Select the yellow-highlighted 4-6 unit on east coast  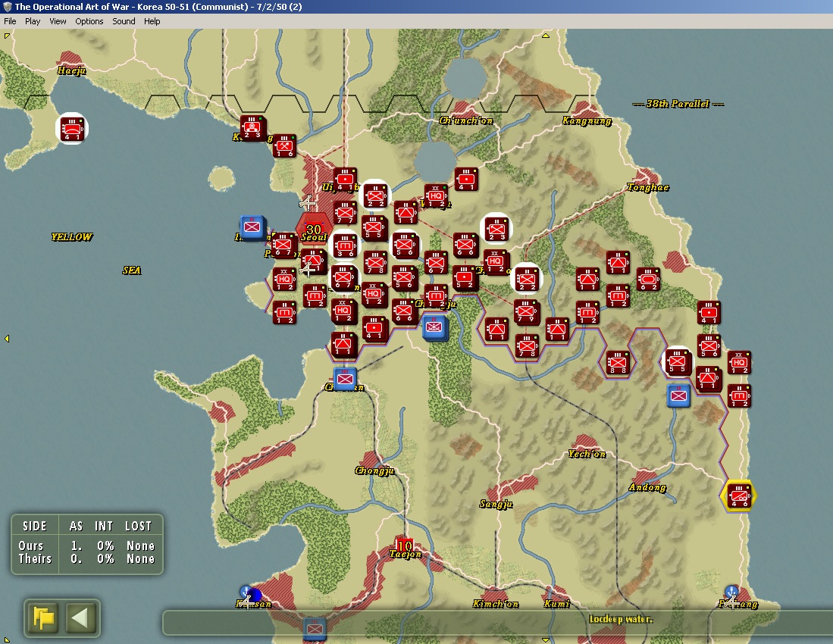pyautogui.click(x=739, y=496)
